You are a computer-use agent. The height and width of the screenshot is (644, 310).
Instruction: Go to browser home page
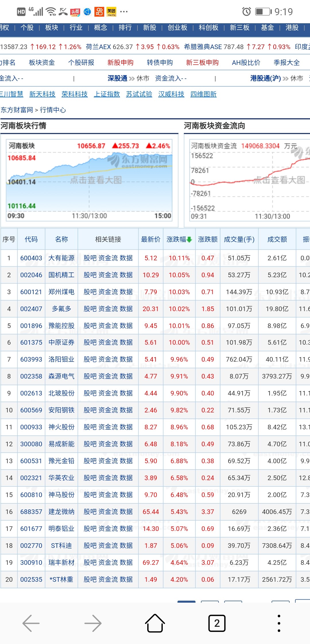click(155, 623)
